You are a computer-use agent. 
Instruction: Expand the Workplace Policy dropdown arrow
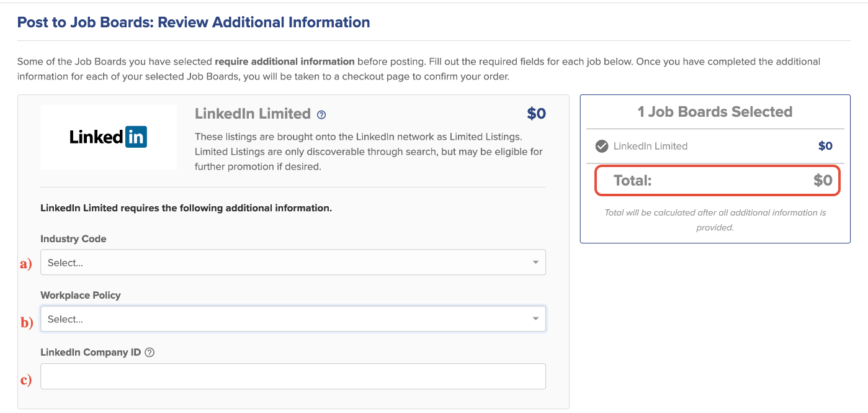click(535, 319)
